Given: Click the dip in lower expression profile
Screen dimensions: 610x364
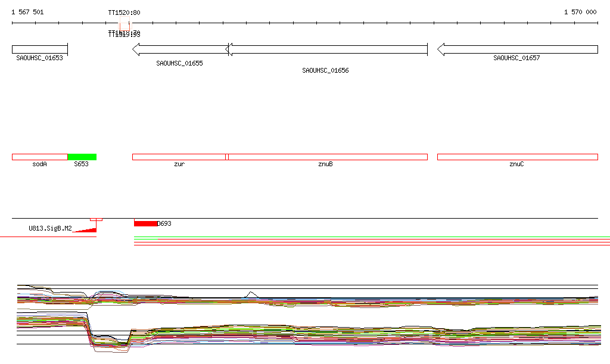Looking at the screenshot, I should pyautogui.click(x=110, y=341).
